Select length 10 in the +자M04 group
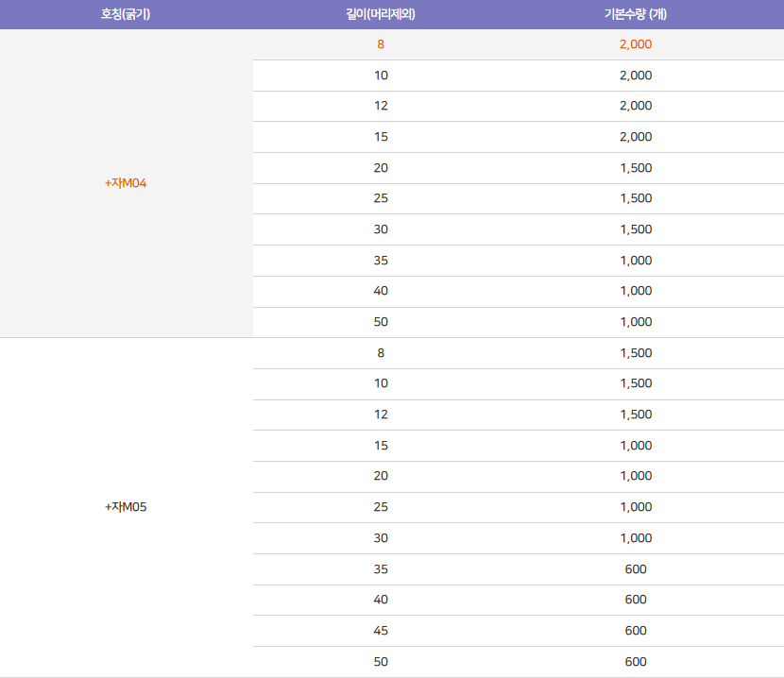This screenshot has height=678, width=784. [381, 76]
